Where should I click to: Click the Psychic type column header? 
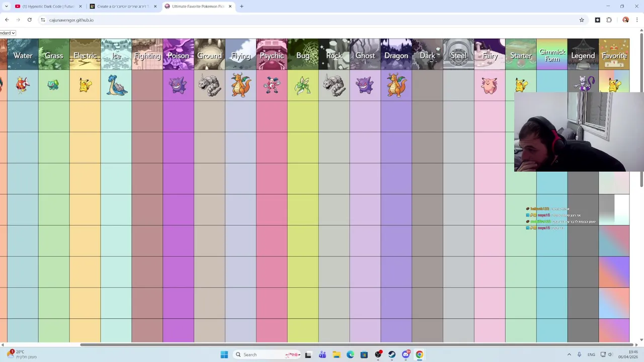(272, 54)
